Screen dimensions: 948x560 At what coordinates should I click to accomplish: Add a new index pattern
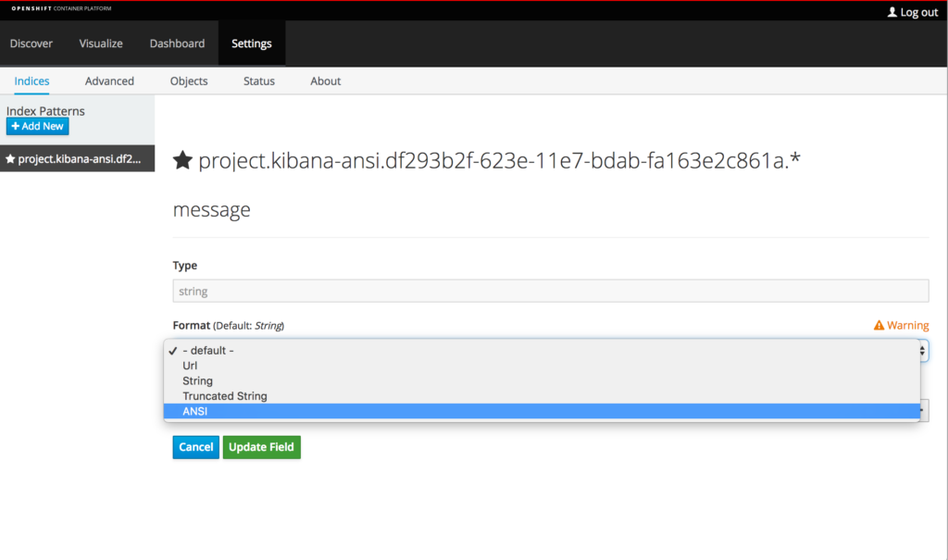click(x=37, y=127)
